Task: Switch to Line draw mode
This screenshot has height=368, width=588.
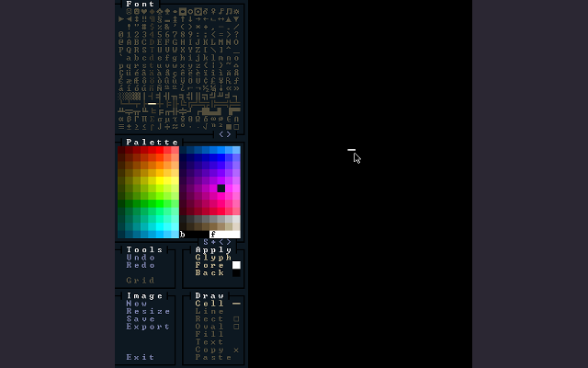Action: pyautogui.click(x=209, y=311)
